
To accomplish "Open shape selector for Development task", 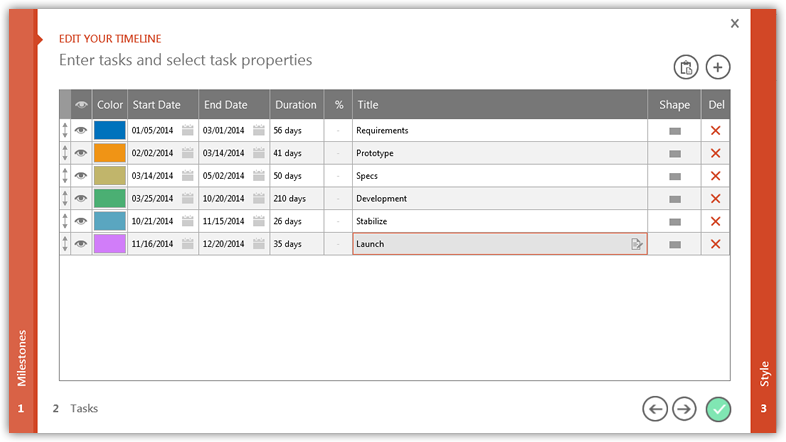I will pyautogui.click(x=675, y=199).
